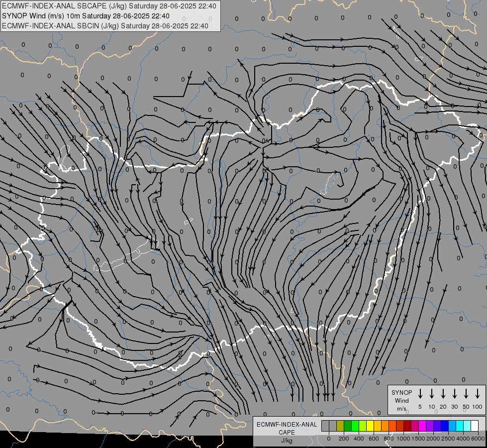Click the 4000 value on CAPE scale

coord(463,439)
